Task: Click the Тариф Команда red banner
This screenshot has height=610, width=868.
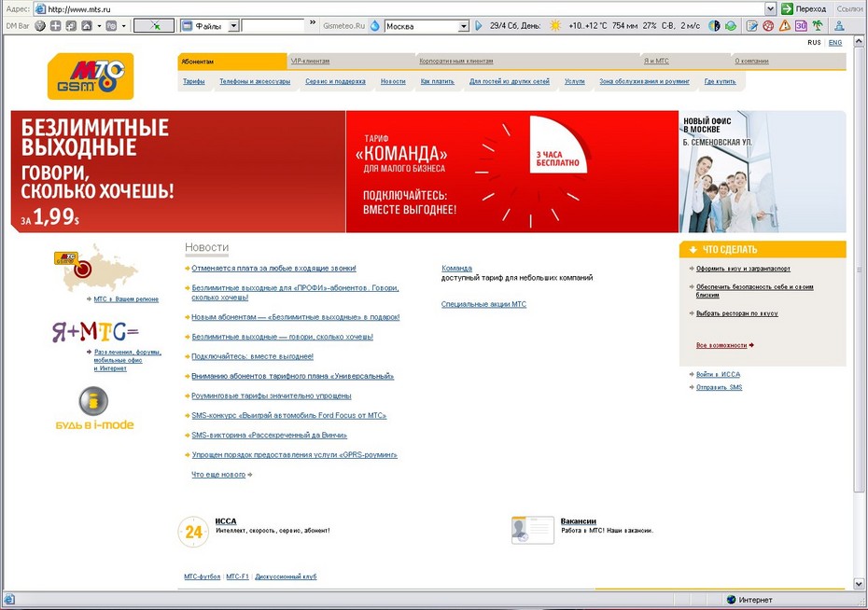Action: click(x=512, y=172)
